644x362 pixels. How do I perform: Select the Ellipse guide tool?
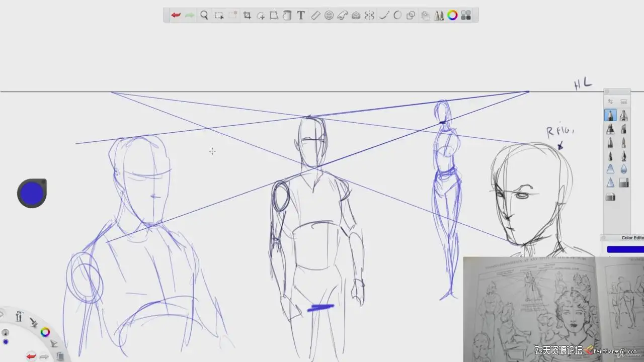tap(329, 15)
